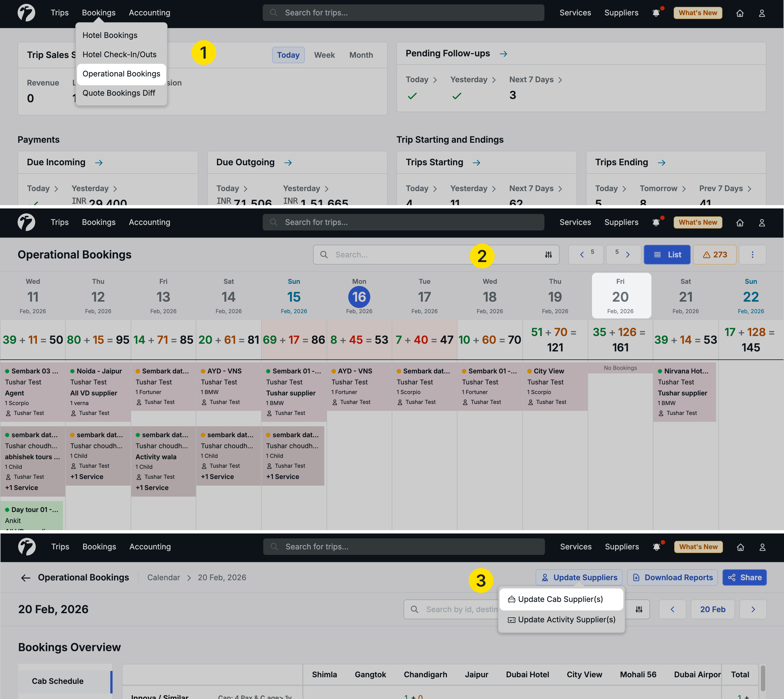Expand the +1 Service on Wed 11 booking
This screenshot has width=784, height=699.
[21, 488]
